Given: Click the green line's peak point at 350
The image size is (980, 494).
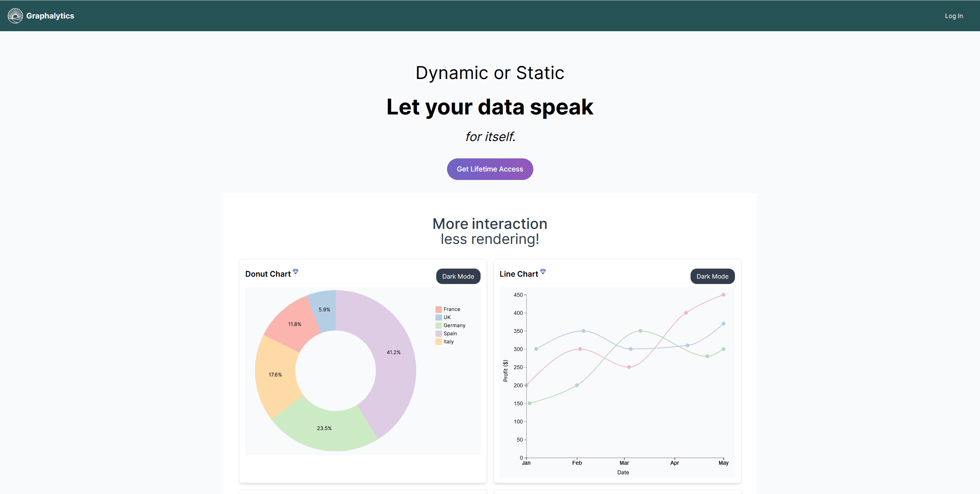Looking at the screenshot, I should 640,331.
